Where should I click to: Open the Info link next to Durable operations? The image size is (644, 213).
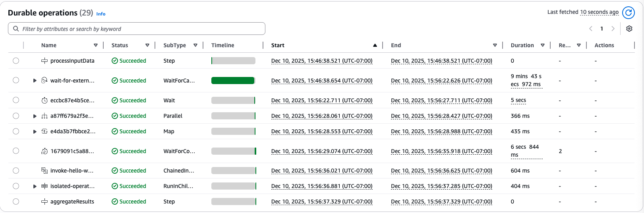pyautogui.click(x=101, y=14)
